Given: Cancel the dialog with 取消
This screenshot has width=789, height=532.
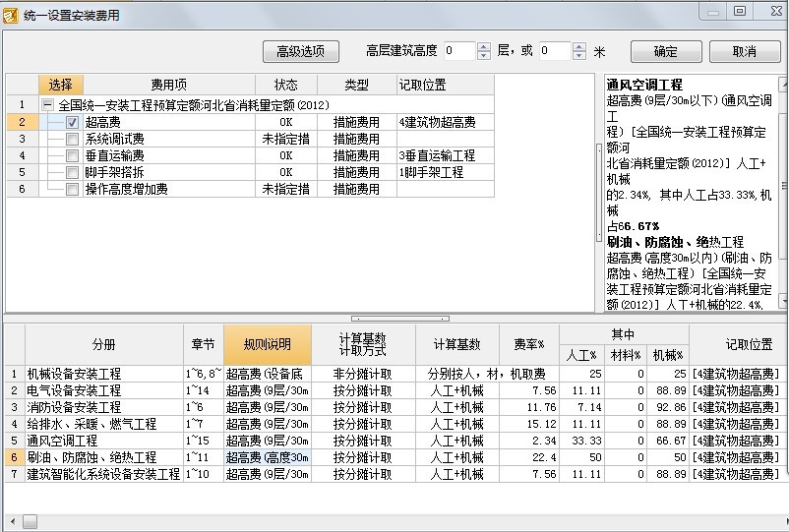Looking at the screenshot, I should [744, 51].
